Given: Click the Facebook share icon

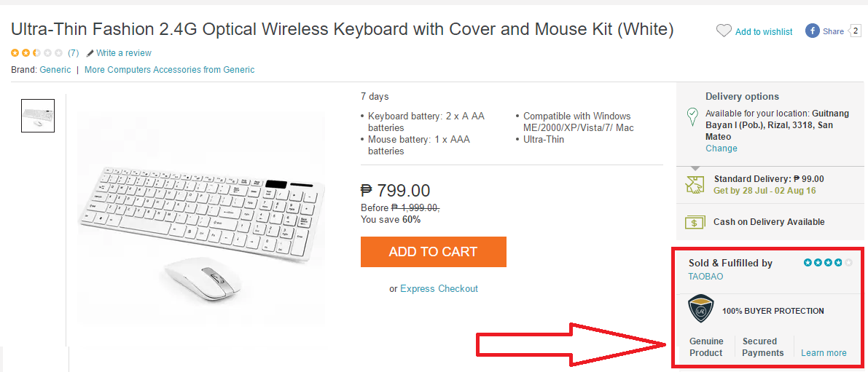Looking at the screenshot, I should coord(812,31).
